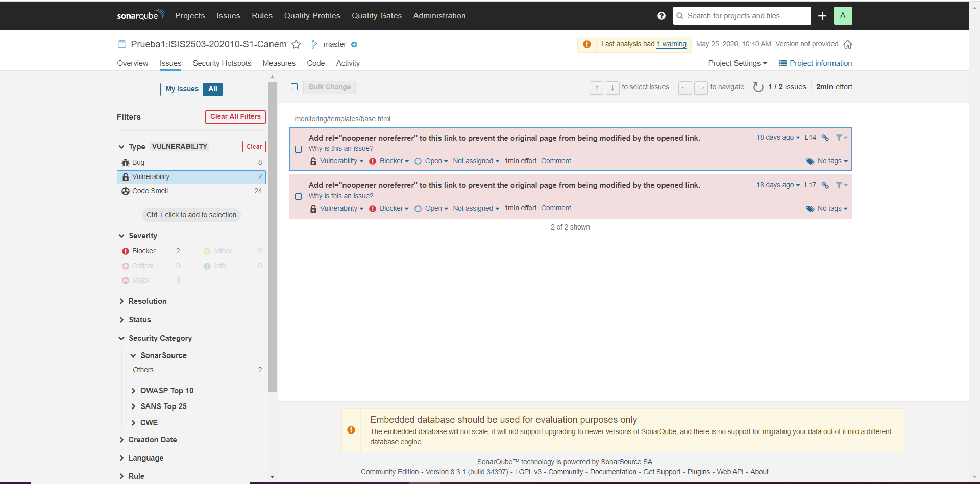Filter by Code Smell type
This screenshot has height=484, width=980.
point(191,191)
